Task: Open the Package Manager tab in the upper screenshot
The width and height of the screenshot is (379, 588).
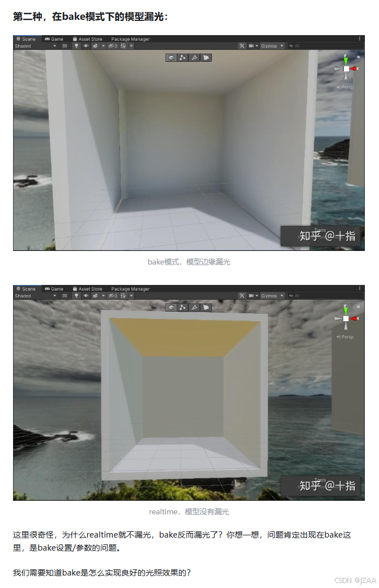Action: pyautogui.click(x=130, y=39)
